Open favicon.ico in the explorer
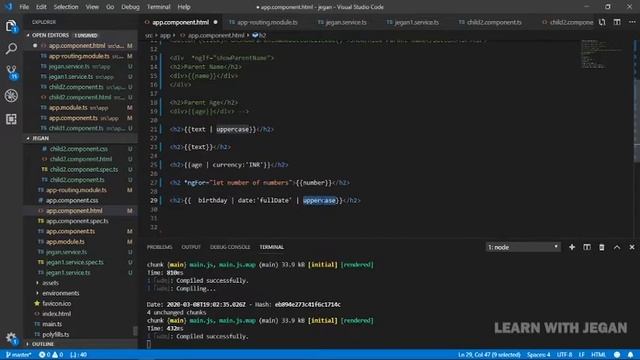Viewport: 640px width, 360px height. coord(56,304)
